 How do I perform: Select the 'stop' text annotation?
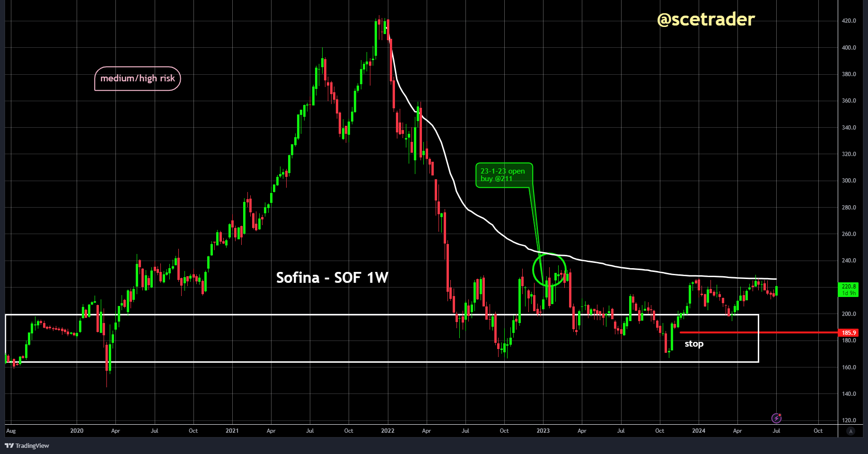tap(694, 344)
